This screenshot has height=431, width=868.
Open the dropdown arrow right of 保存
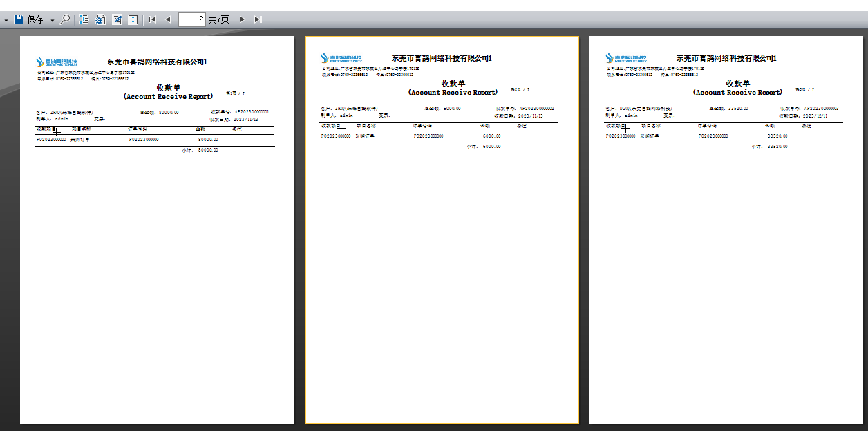pyautogui.click(x=52, y=20)
